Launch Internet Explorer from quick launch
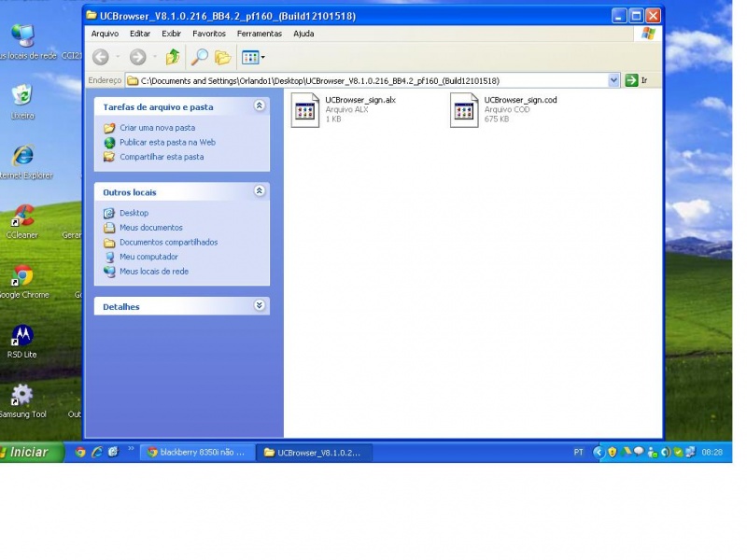 point(97,452)
